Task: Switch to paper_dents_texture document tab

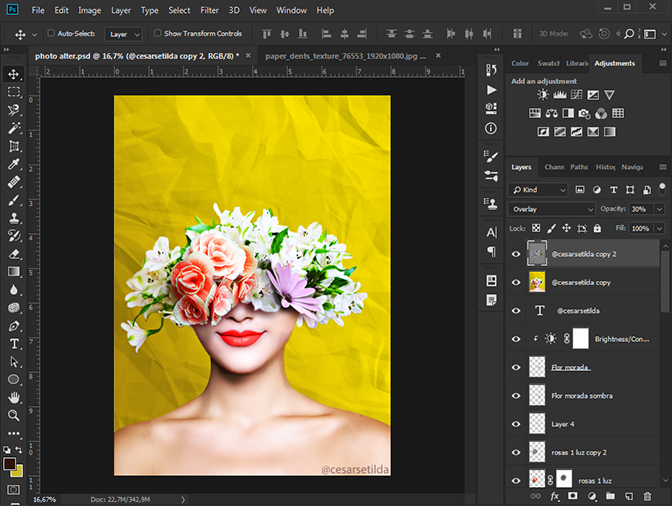Action: click(345, 56)
